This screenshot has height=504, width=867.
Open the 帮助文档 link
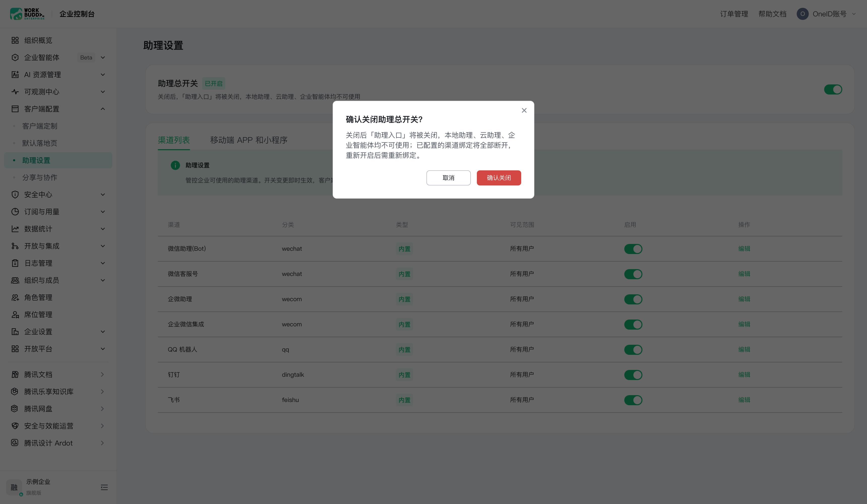(772, 14)
